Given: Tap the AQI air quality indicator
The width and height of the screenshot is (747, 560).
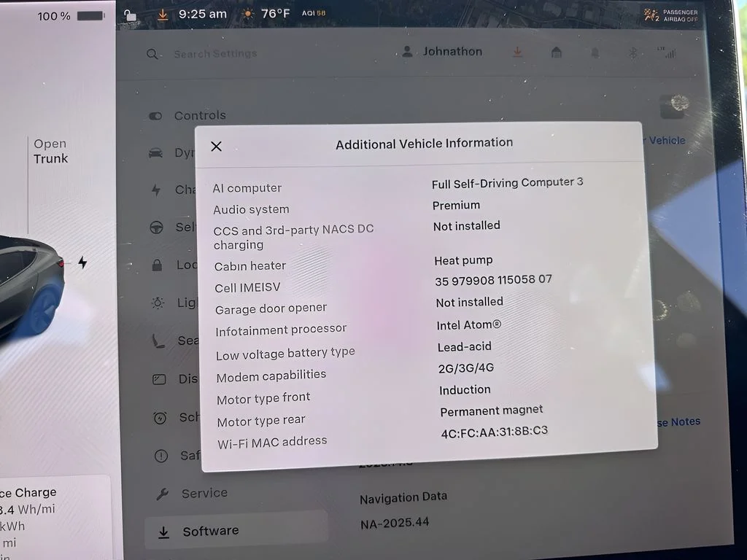Looking at the screenshot, I should pos(314,13).
